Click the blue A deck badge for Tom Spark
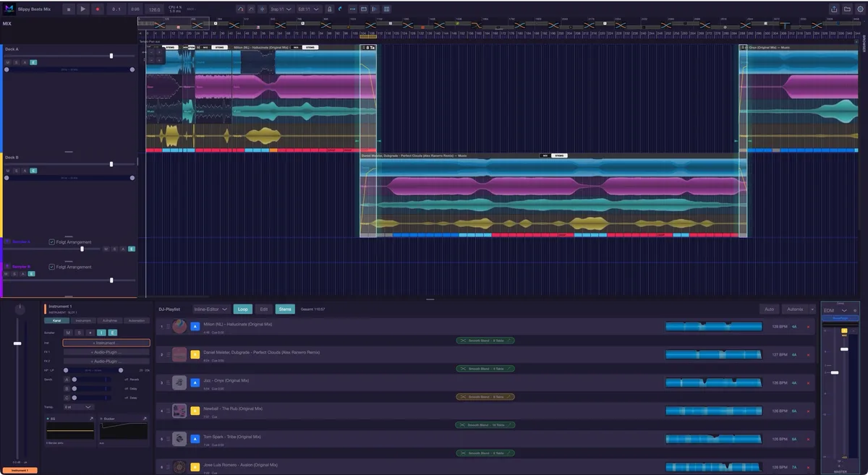Viewport: 868px width, 475px height. (195, 439)
